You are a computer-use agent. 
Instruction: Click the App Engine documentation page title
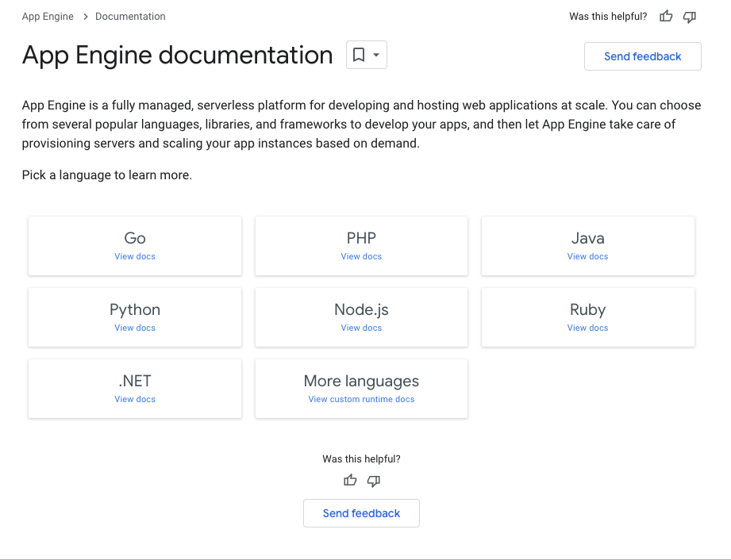pyautogui.click(x=177, y=55)
